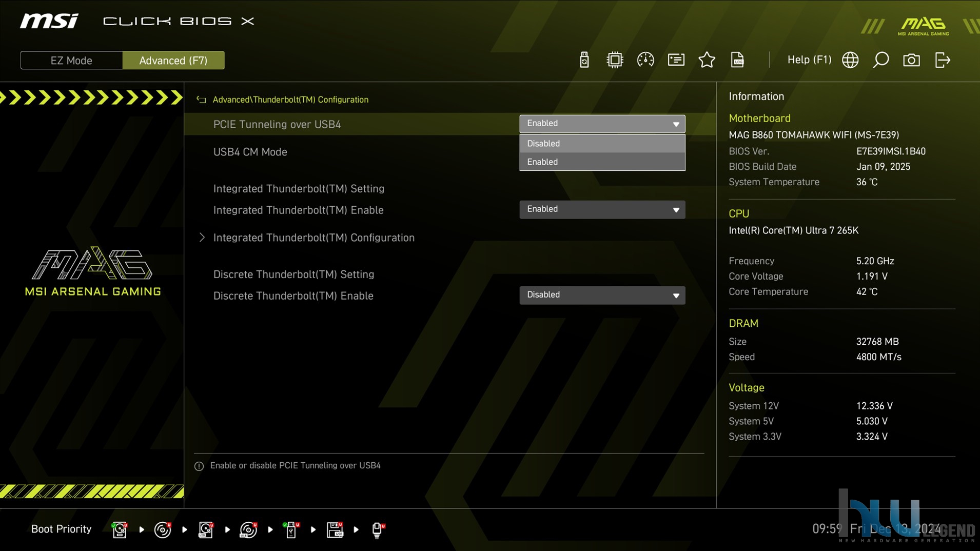
Task: Open the Integrated Thunderbolt(TM) Enable dropdown
Action: click(602, 209)
